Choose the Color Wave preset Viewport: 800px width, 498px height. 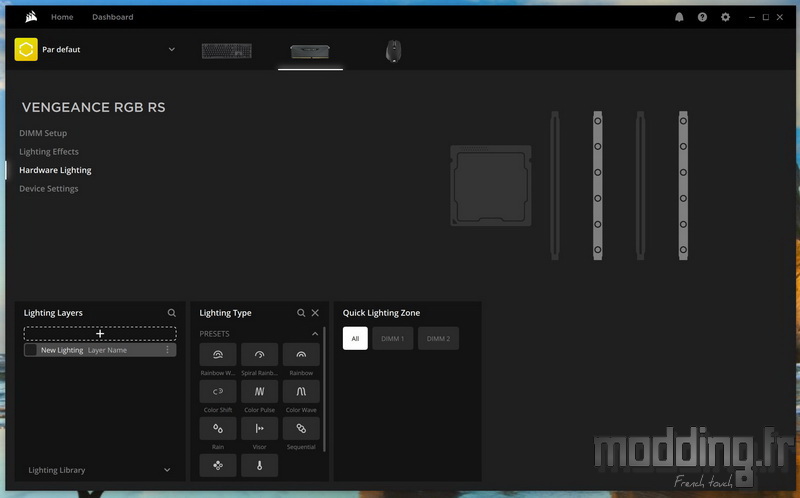(x=301, y=391)
